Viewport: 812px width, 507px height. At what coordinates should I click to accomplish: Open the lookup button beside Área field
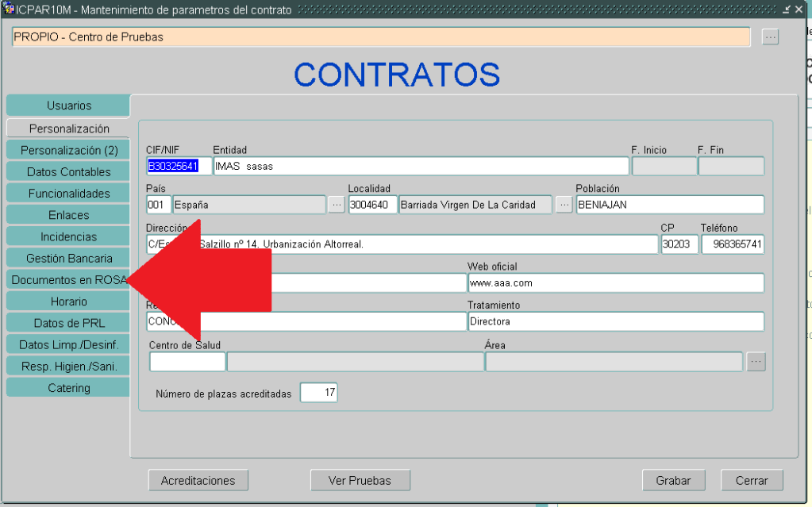(x=756, y=362)
